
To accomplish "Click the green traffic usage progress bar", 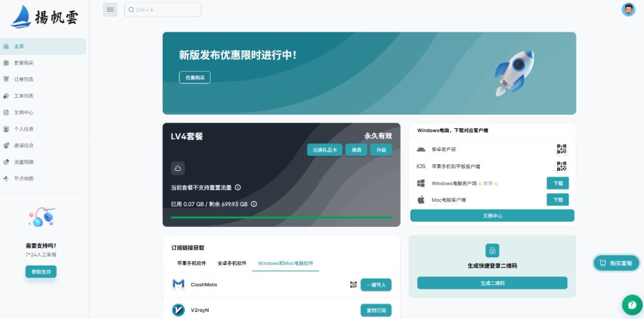I will [x=281, y=217].
